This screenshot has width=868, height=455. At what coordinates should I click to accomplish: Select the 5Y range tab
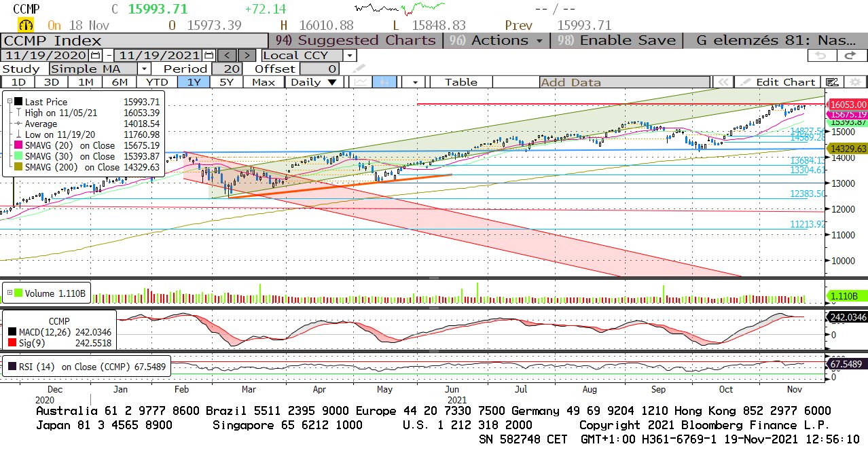[226, 82]
